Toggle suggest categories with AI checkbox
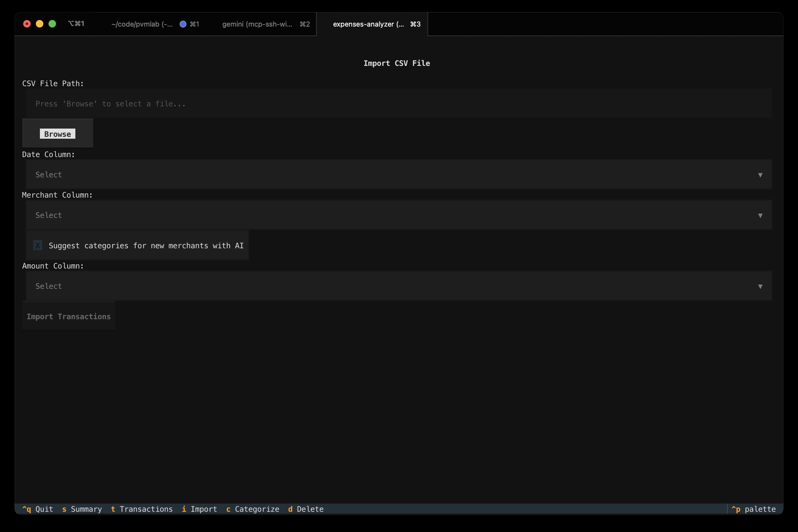 (x=37, y=245)
